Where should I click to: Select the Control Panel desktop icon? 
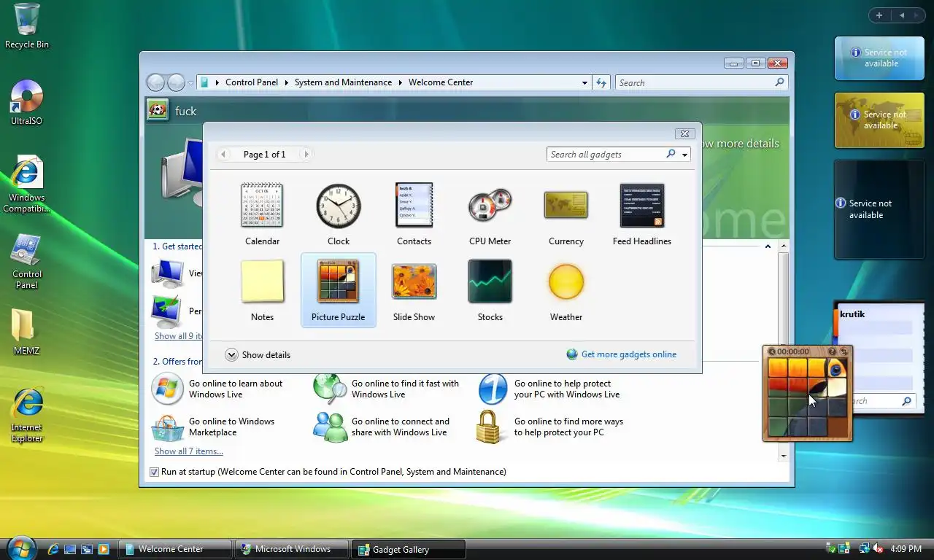coord(27,260)
